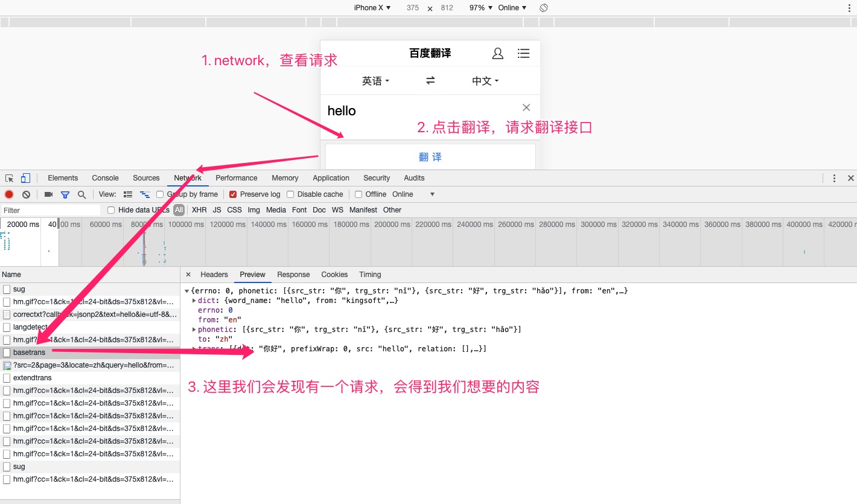857x504 pixels.
Task: Click the 翻译 translate button
Action: (x=430, y=157)
